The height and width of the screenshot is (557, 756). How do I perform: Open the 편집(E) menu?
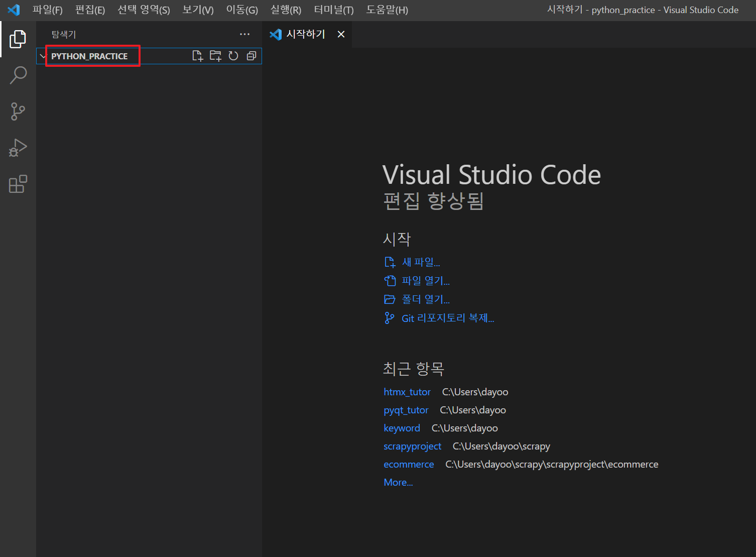(90, 10)
